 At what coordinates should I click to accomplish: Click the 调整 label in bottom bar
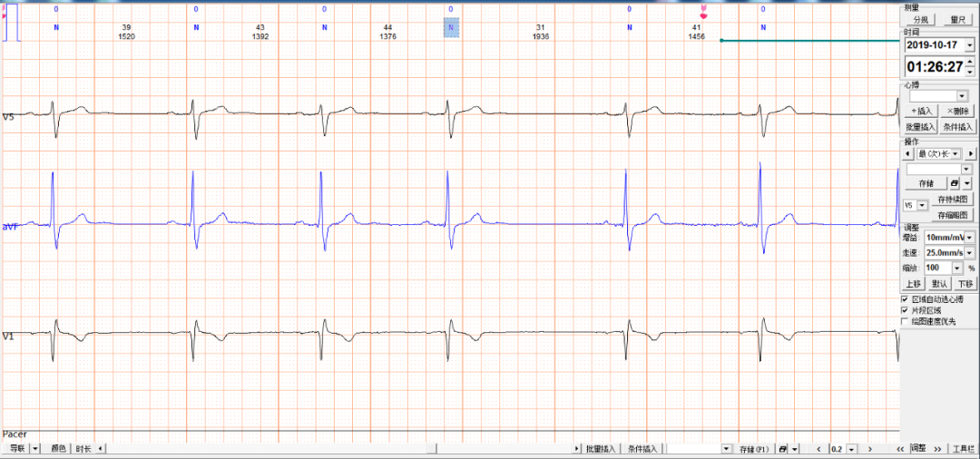coord(918,448)
